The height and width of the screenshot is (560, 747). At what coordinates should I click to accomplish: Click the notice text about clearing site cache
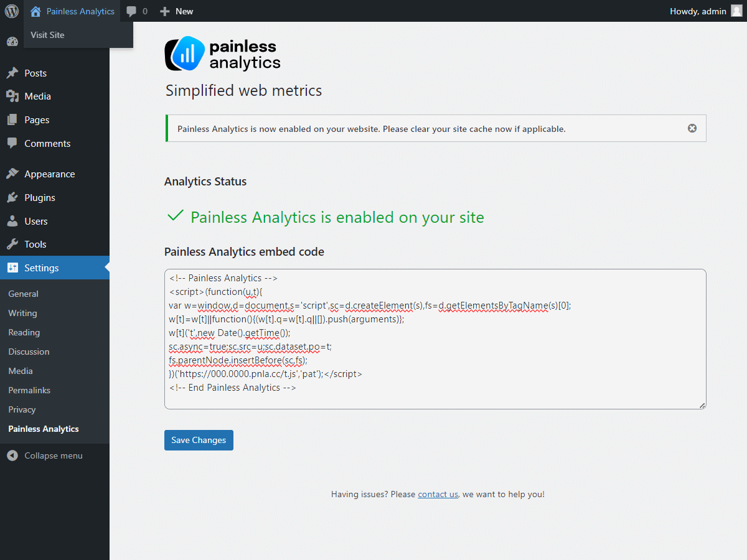372,129
